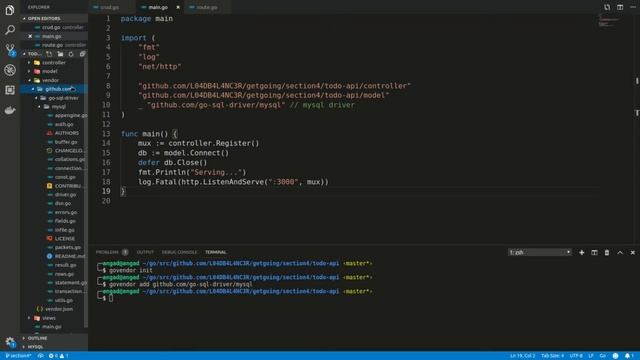Open the Problems panel tab
This screenshot has width=640, height=360.
[111, 253]
